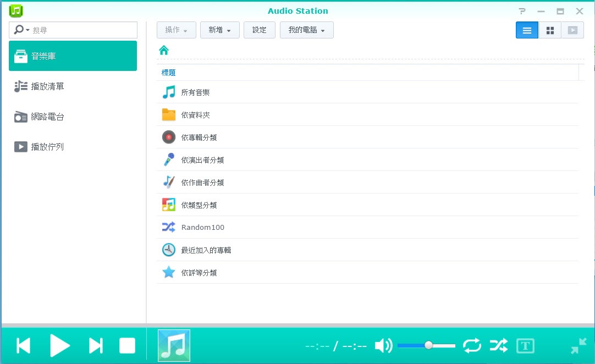
Task: Click the microphone icon of 依演出者分類
Action: 169,159
